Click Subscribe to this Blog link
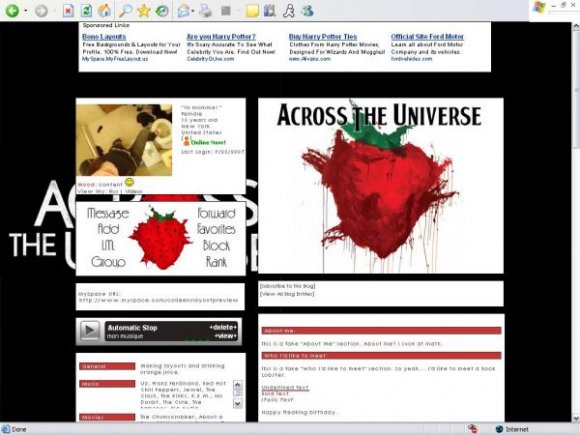 click(x=287, y=286)
